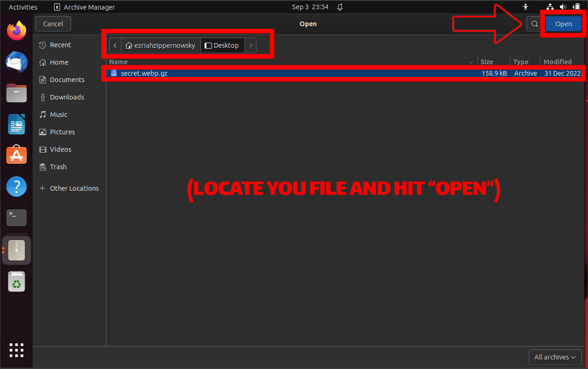Viewport: 588px width, 369px height.
Task: Open the Show Applications grid
Action: click(16, 350)
